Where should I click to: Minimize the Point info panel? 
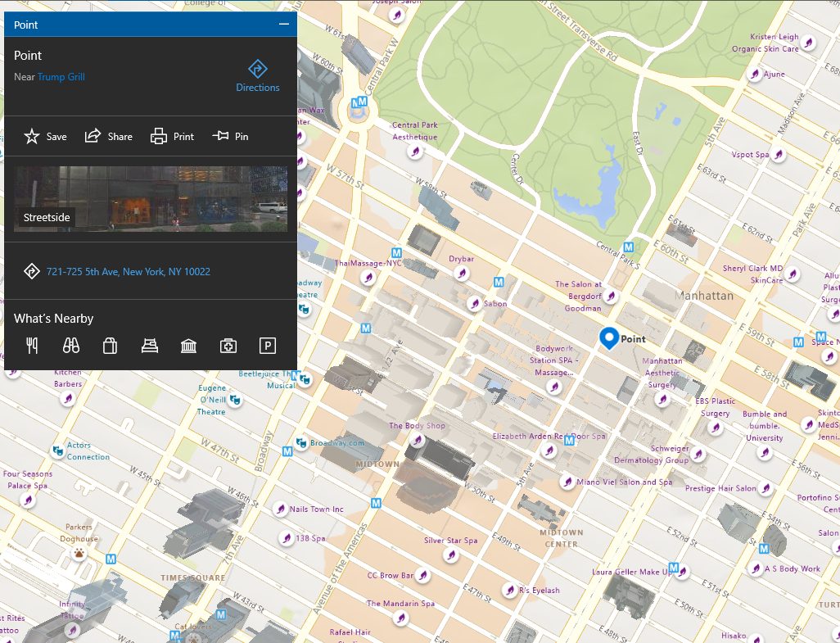coord(284,25)
